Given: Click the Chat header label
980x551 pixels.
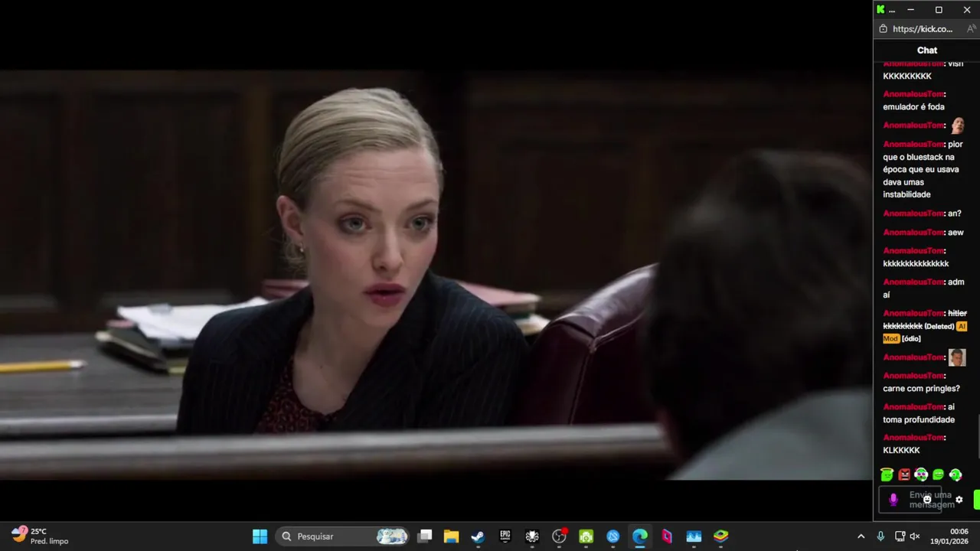Looking at the screenshot, I should pyautogui.click(x=927, y=51).
